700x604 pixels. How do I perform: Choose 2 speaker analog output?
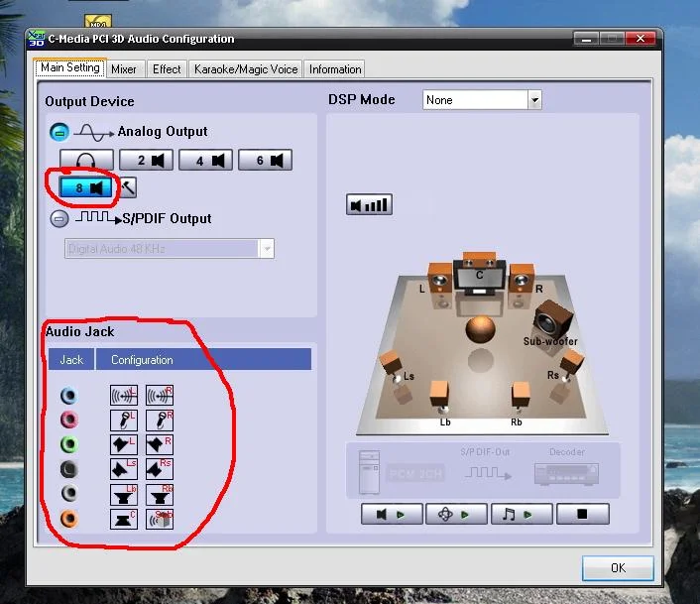pyautogui.click(x=146, y=160)
